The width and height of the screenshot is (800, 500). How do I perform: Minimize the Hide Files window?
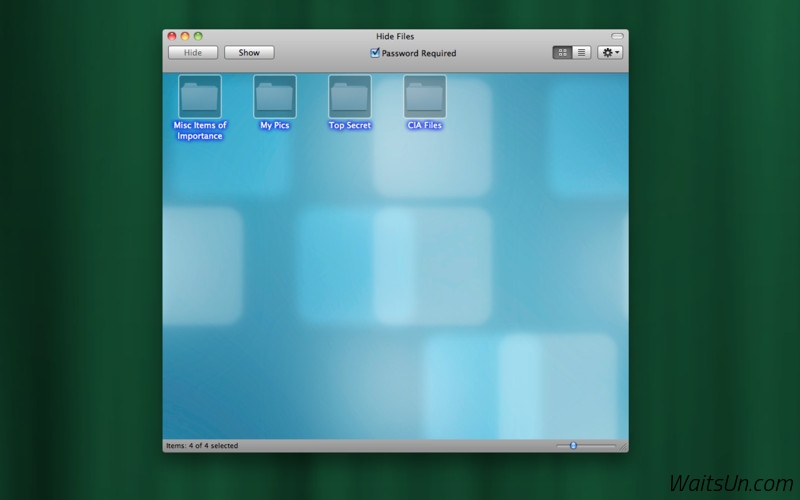coord(185,36)
